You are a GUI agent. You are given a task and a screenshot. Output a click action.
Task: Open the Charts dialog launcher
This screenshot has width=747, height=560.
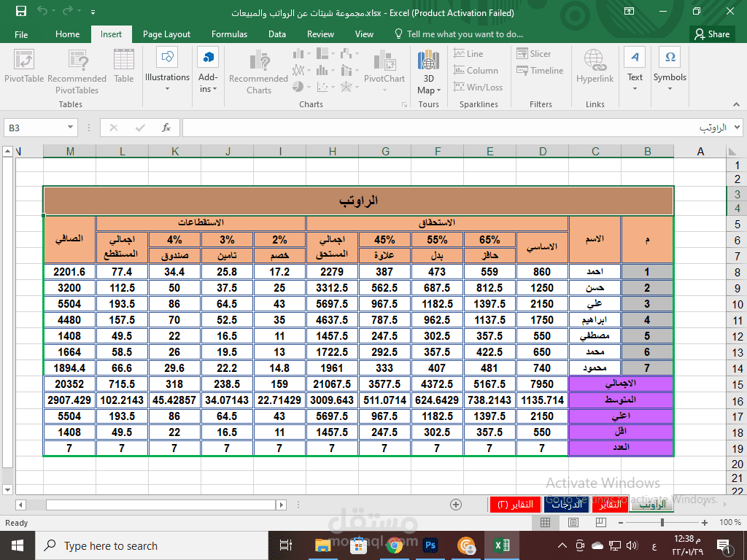coord(404,104)
